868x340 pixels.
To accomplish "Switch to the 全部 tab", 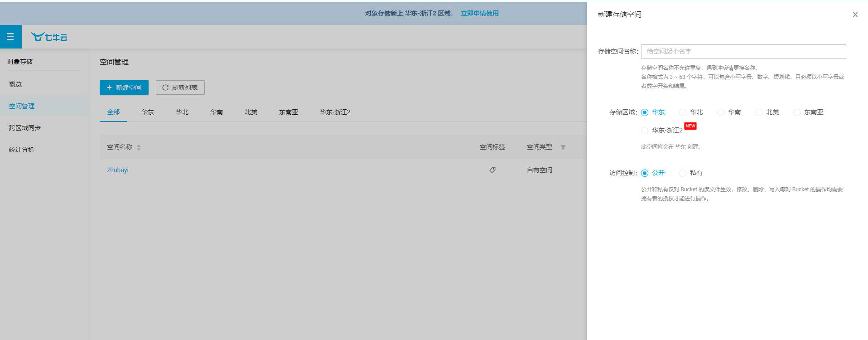I will [x=113, y=112].
